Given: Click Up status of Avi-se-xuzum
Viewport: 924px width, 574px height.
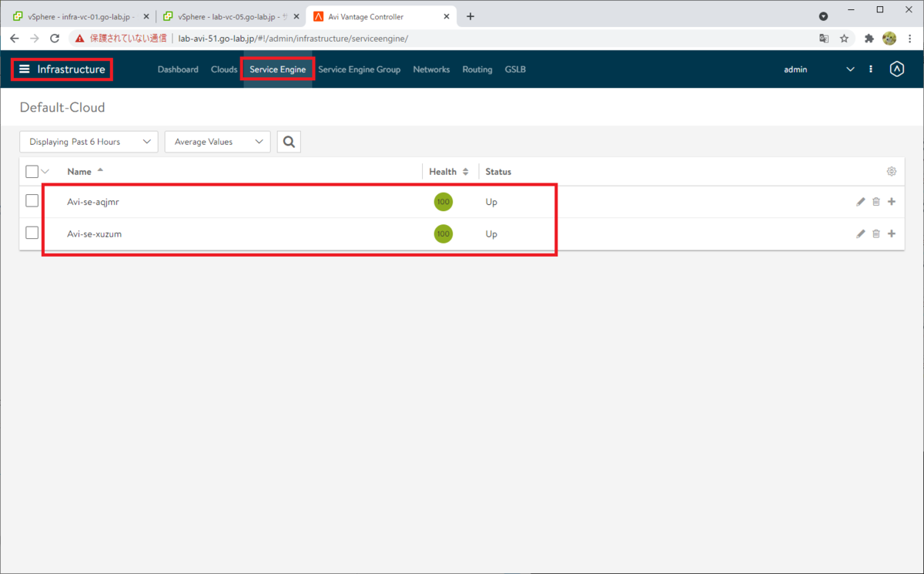Looking at the screenshot, I should 491,234.
